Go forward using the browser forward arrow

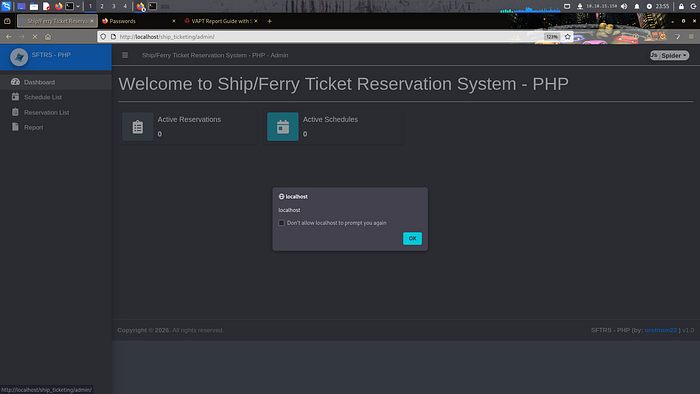22,37
